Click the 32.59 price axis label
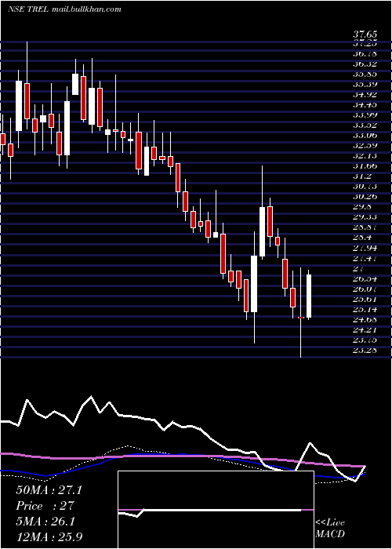The image size is (392, 549). click(x=365, y=145)
